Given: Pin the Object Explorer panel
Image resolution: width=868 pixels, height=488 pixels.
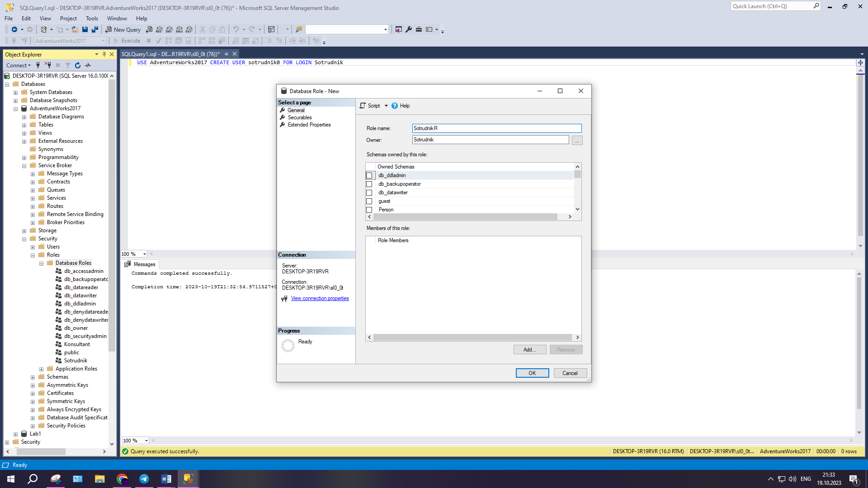Looking at the screenshot, I should pos(104,54).
